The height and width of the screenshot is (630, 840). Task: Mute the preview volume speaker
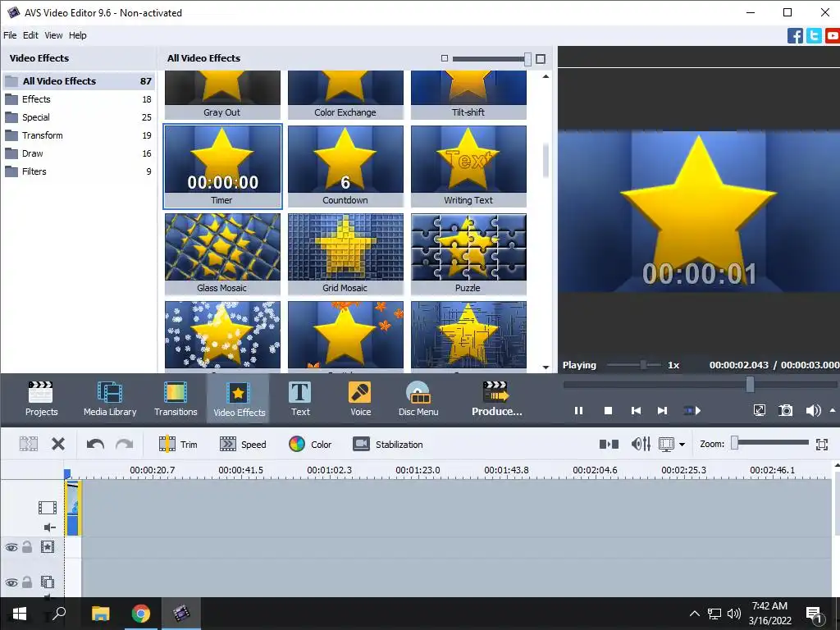(x=813, y=411)
